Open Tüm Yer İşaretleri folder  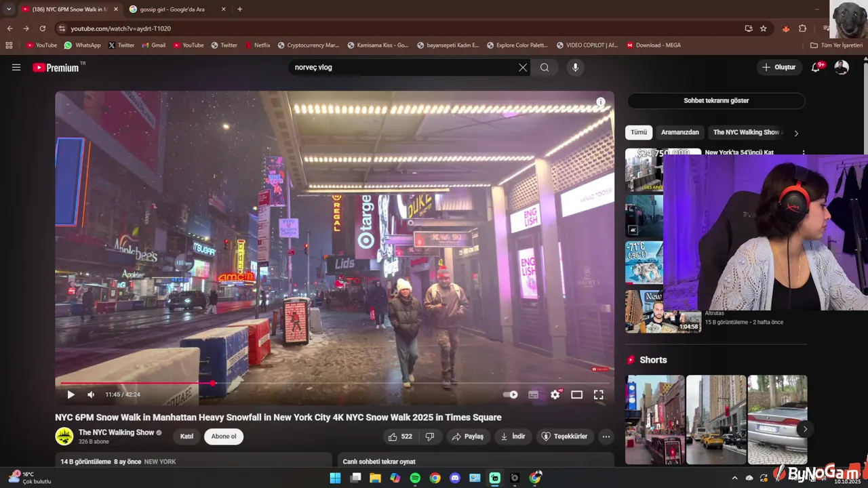[x=836, y=45]
